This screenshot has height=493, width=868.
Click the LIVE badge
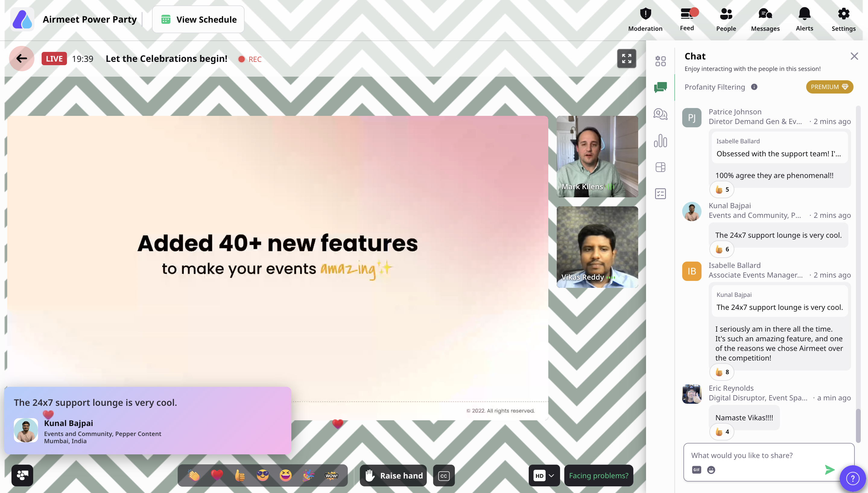[x=54, y=59]
